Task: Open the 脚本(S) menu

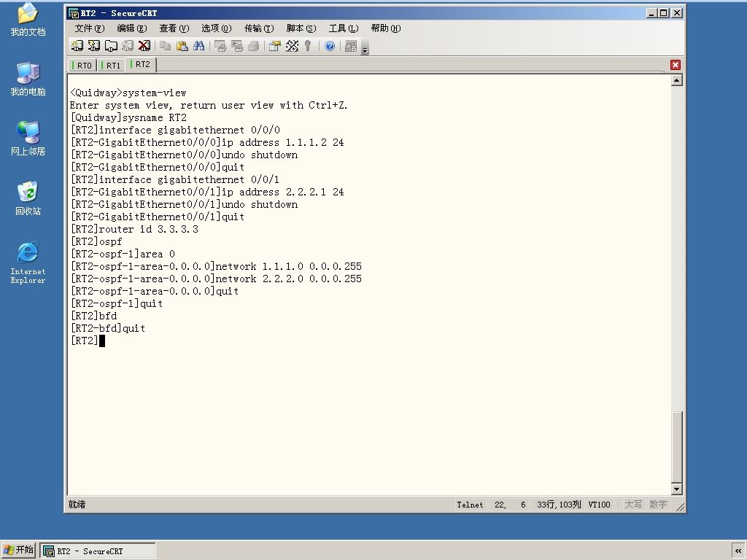Action: point(301,28)
